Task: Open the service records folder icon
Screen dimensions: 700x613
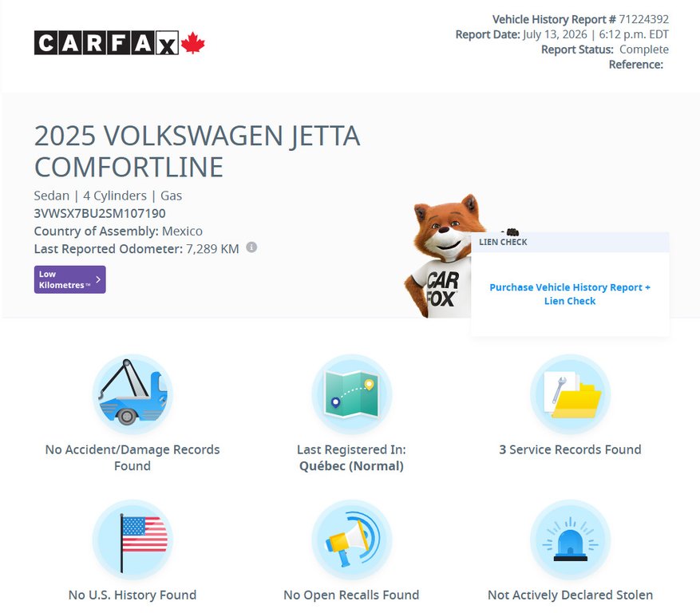Action: (570, 394)
